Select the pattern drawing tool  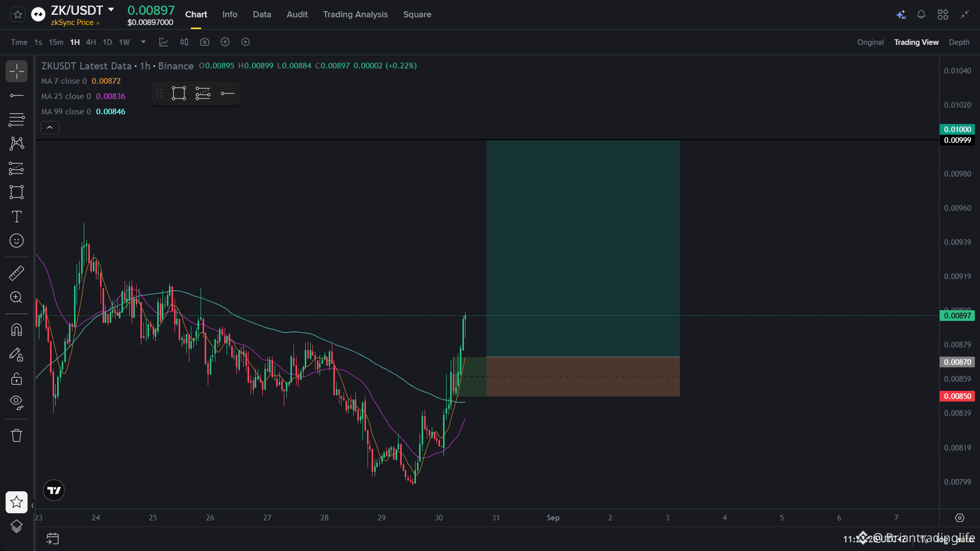(x=16, y=143)
